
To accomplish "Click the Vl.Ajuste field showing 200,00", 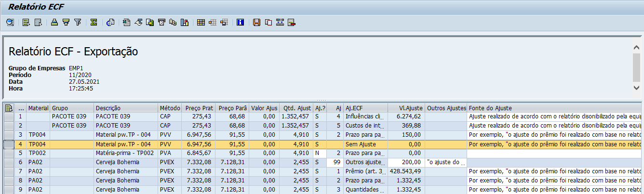I will pos(406,162).
